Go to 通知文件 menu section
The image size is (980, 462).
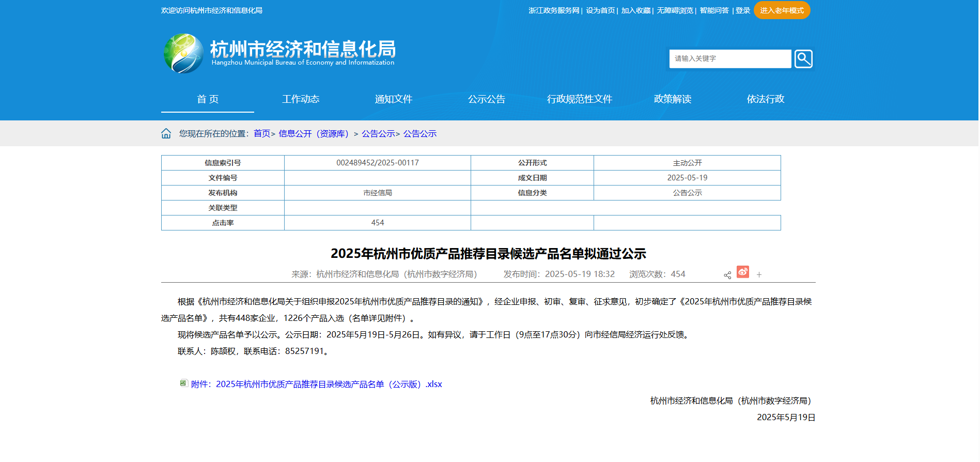tap(394, 99)
